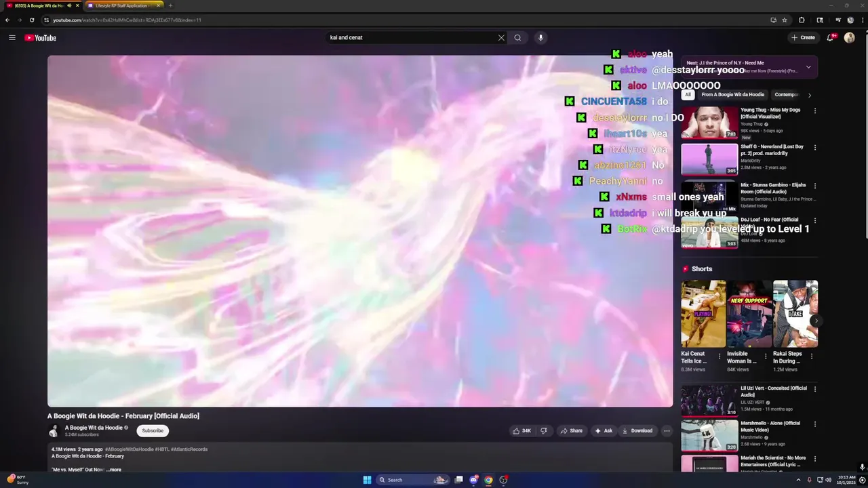Go back in browser history
Screen dimensions: 868x488
pos(7,20)
